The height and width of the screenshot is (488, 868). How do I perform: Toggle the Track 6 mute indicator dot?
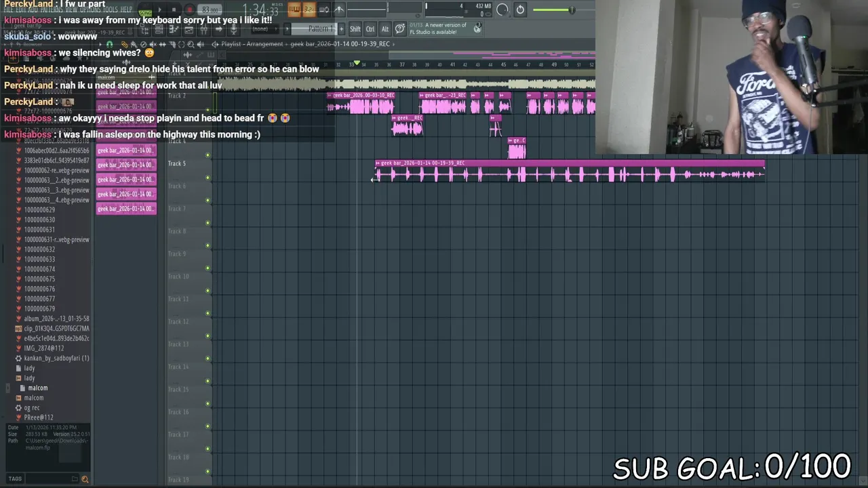coord(208,200)
